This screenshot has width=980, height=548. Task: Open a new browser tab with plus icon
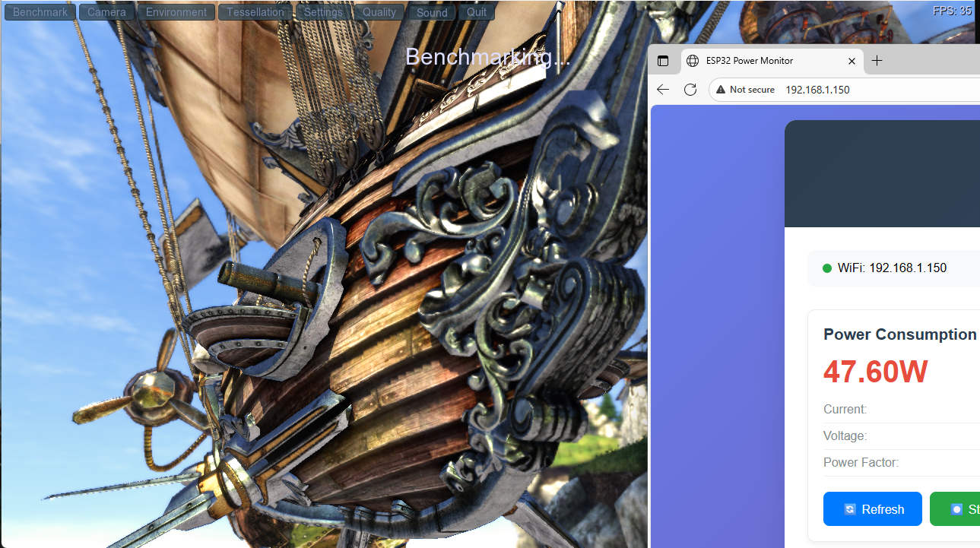pos(877,61)
